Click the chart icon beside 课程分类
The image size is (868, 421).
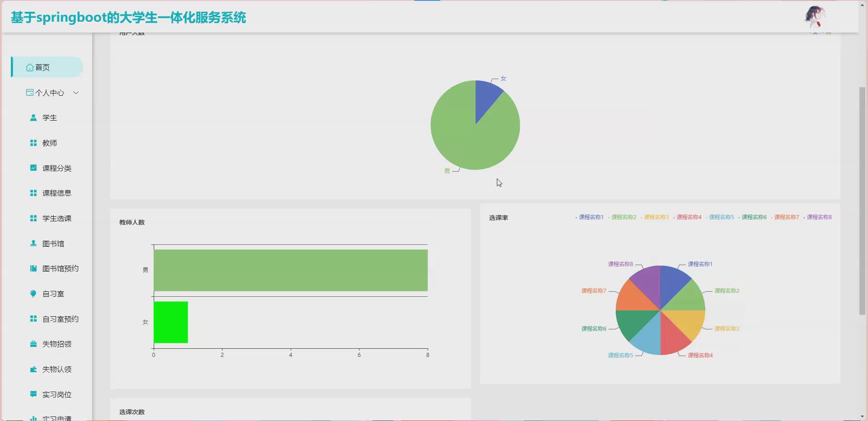point(33,168)
